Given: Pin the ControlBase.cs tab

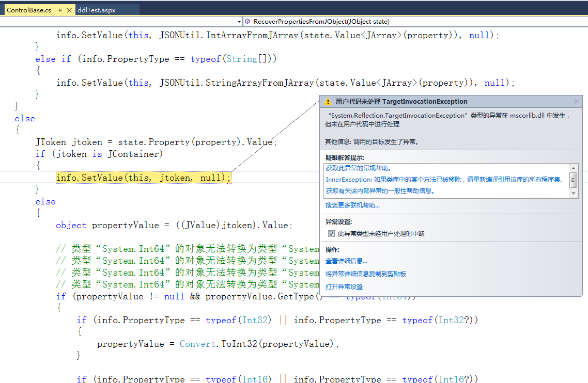Looking at the screenshot, I should click(59, 10).
